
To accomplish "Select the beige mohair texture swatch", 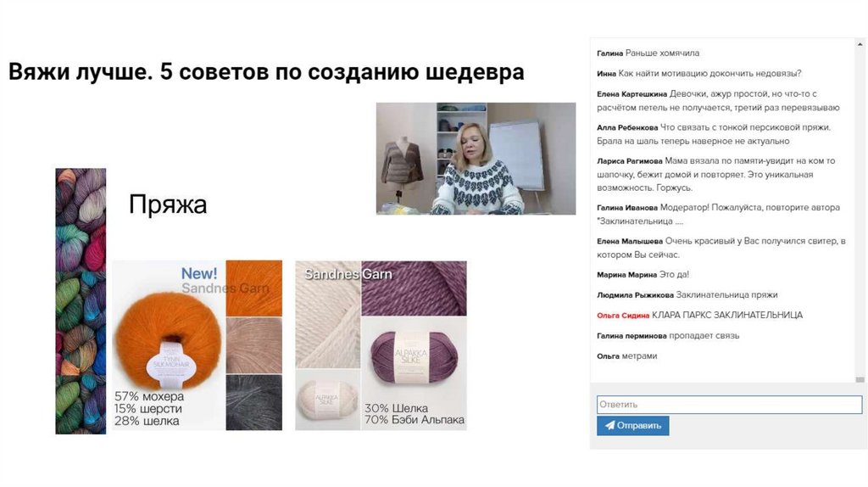I will point(254,345).
